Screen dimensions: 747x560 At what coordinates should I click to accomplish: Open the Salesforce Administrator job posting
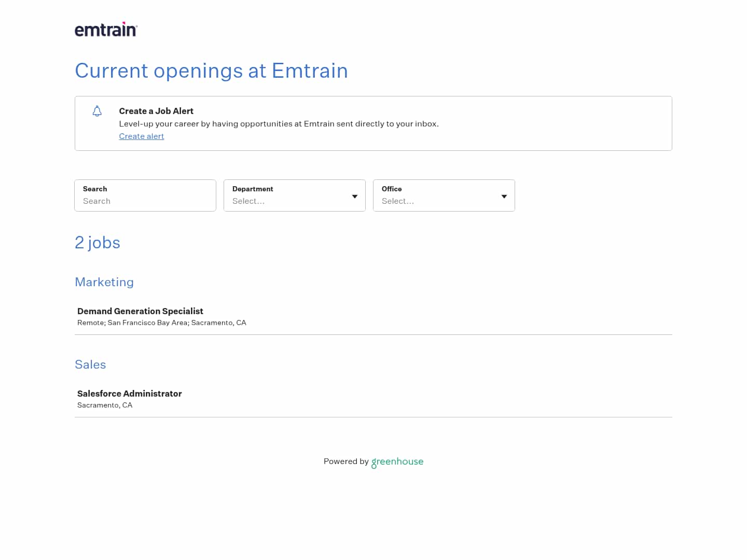coord(129,394)
